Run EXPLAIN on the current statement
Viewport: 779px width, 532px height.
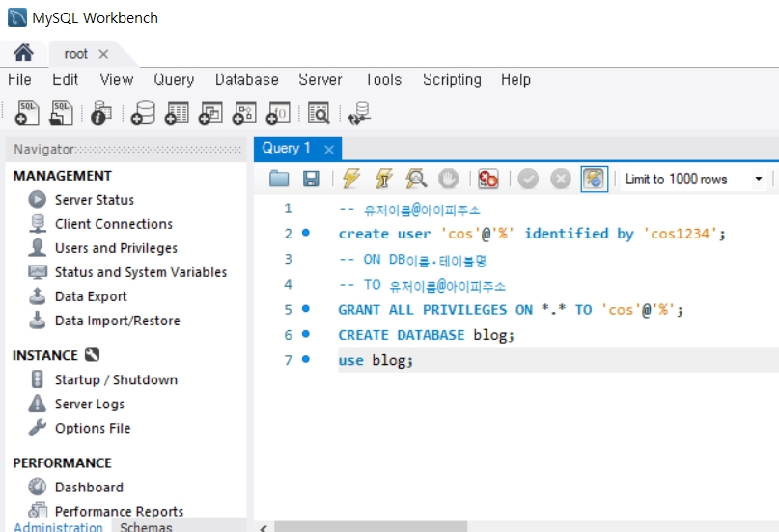click(416, 179)
